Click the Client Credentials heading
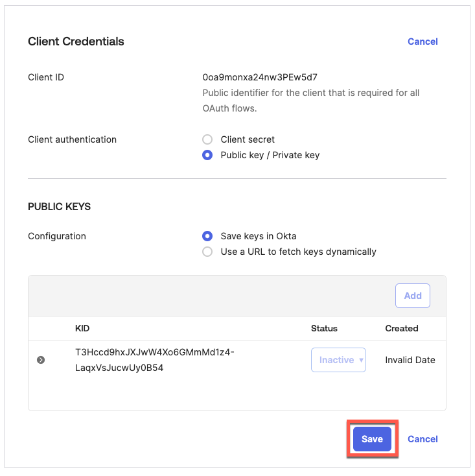Screen dimensions: 475x476 [76, 42]
